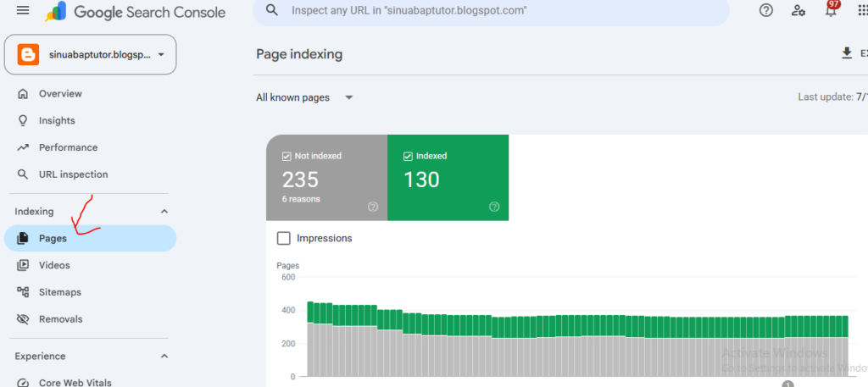Collapse the Indexing section chevron
The image size is (868, 387).
(x=164, y=211)
